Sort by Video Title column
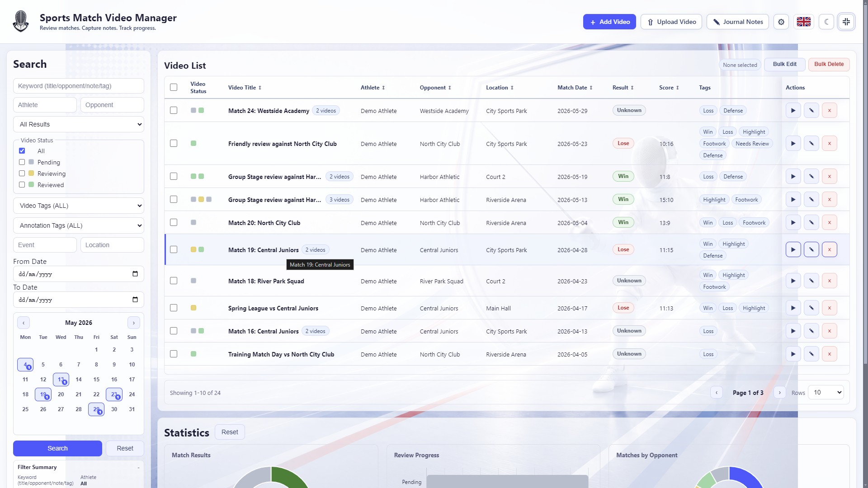 coord(245,88)
